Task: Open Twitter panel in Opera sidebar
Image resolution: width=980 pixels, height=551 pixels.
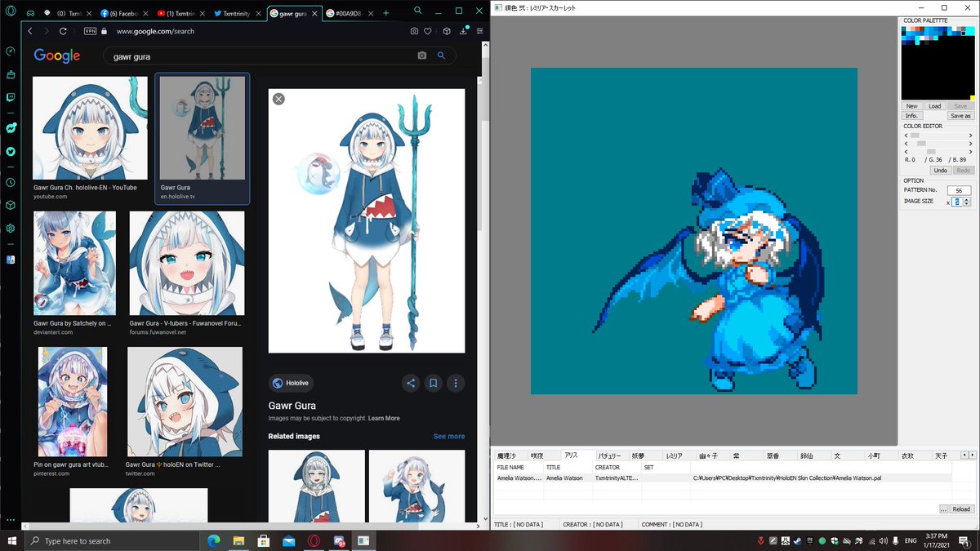Action: 11,151
